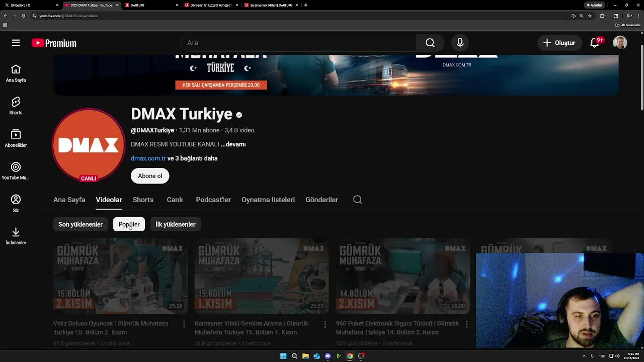Go to Ana Sayfa in sidebar
Viewport: 644px width, 362px height.
(16, 73)
